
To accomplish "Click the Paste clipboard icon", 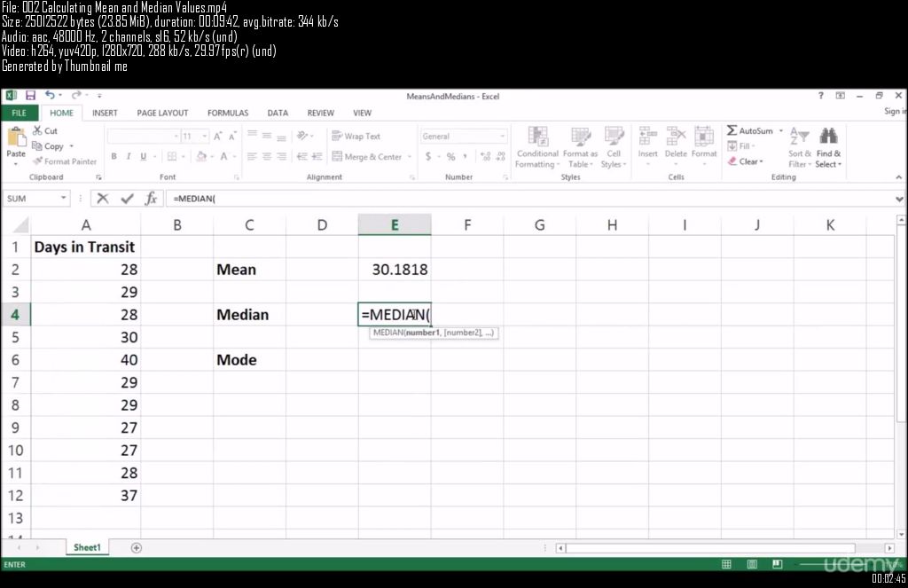I will coord(16,137).
